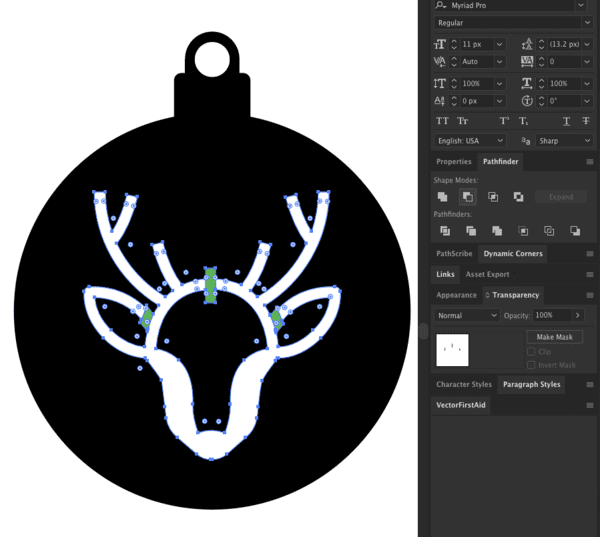
Task: Enable the Clip checkbox
Action: [x=531, y=351]
